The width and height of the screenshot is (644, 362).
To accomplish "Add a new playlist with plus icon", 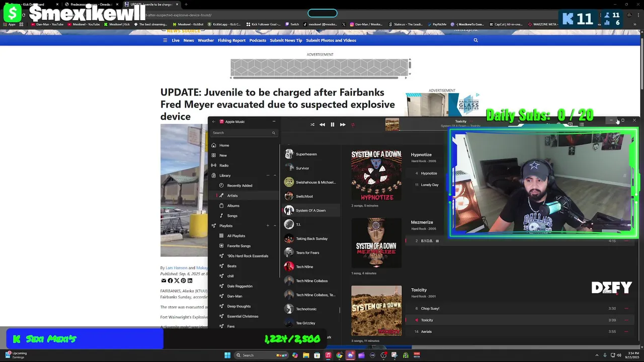I will pos(268,226).
